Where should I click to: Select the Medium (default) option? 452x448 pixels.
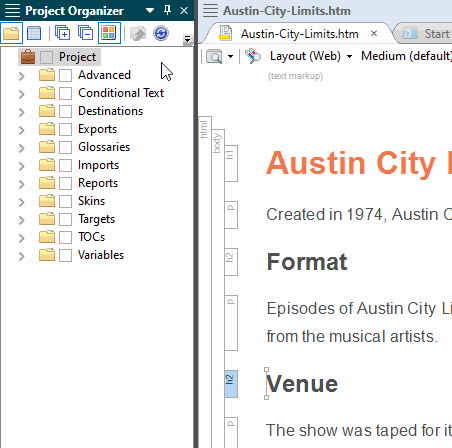click(406, 56)
